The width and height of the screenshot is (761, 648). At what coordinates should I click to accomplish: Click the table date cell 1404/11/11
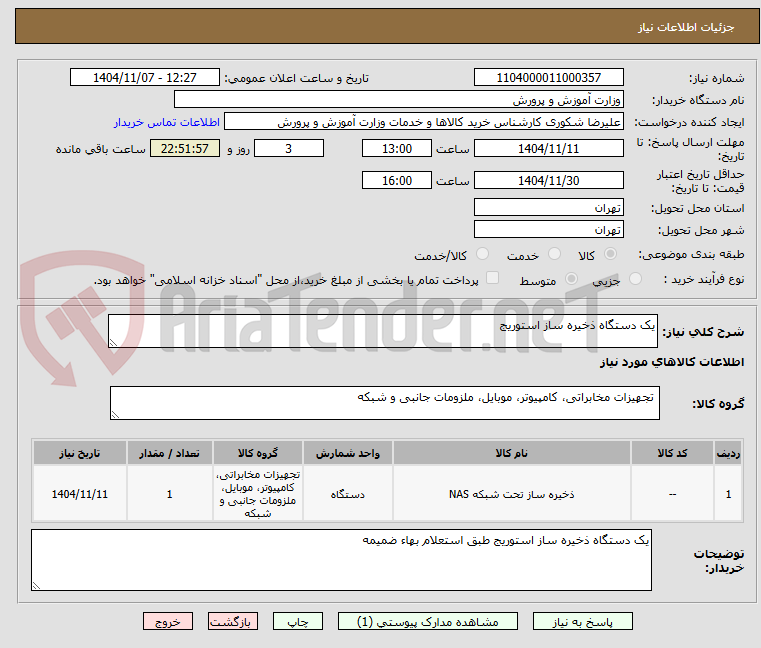pyautogui.click(x=80, y=494)
